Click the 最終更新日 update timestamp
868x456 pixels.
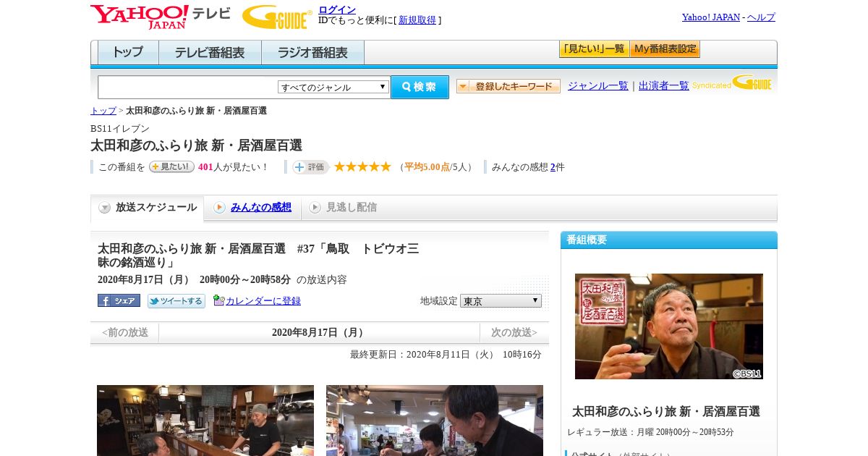click(446, 355)
